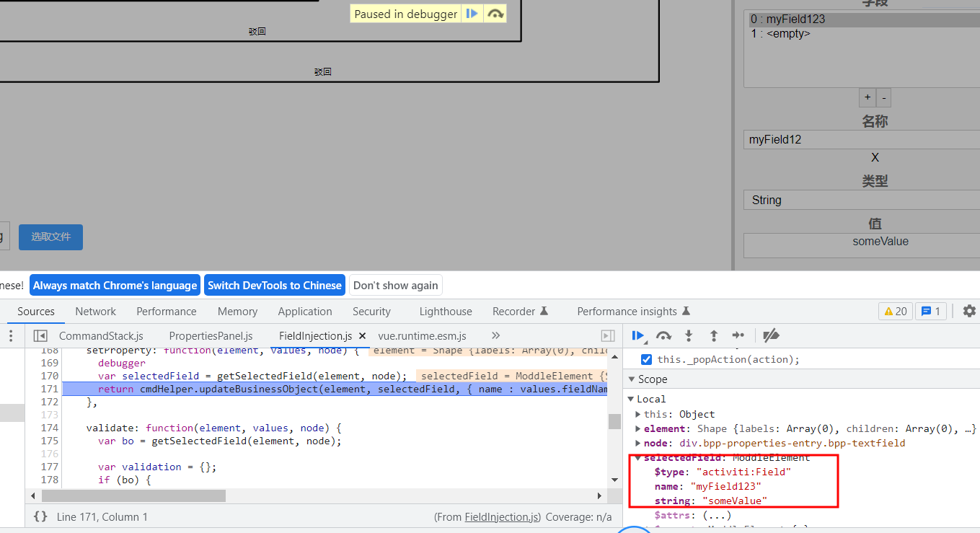Switch to the Lighthouse tab
980x533 pixels.
click(x=446, y=312)
